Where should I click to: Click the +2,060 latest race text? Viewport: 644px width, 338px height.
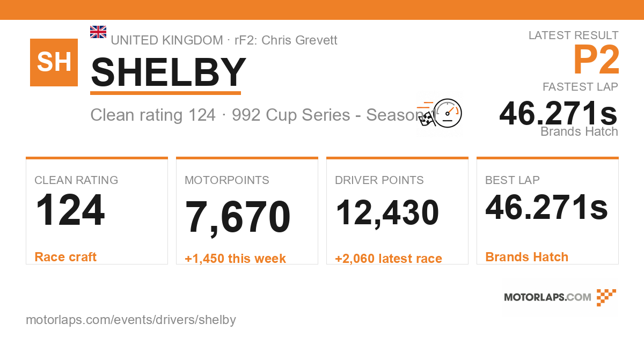click(389, 259)
